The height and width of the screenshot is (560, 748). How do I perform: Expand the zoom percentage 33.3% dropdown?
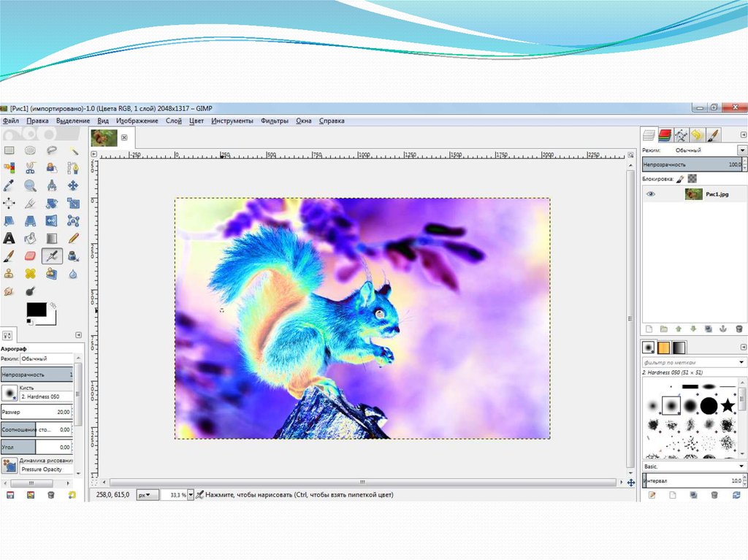point(191,495)
